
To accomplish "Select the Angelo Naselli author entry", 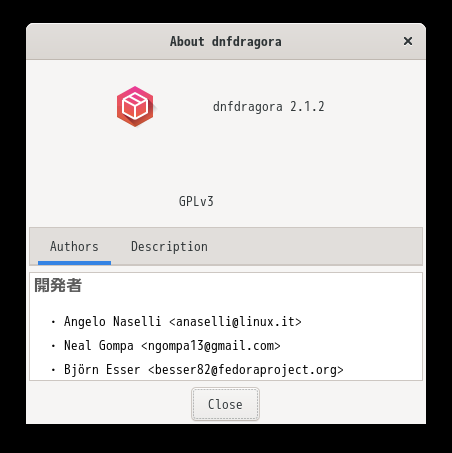I will click(183, 322).
